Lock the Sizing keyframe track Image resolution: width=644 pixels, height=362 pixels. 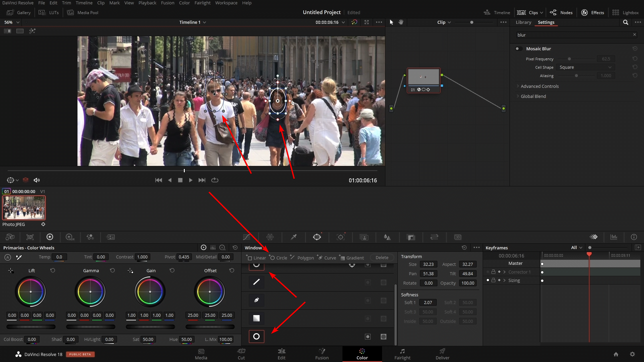[x=493, y=280]
